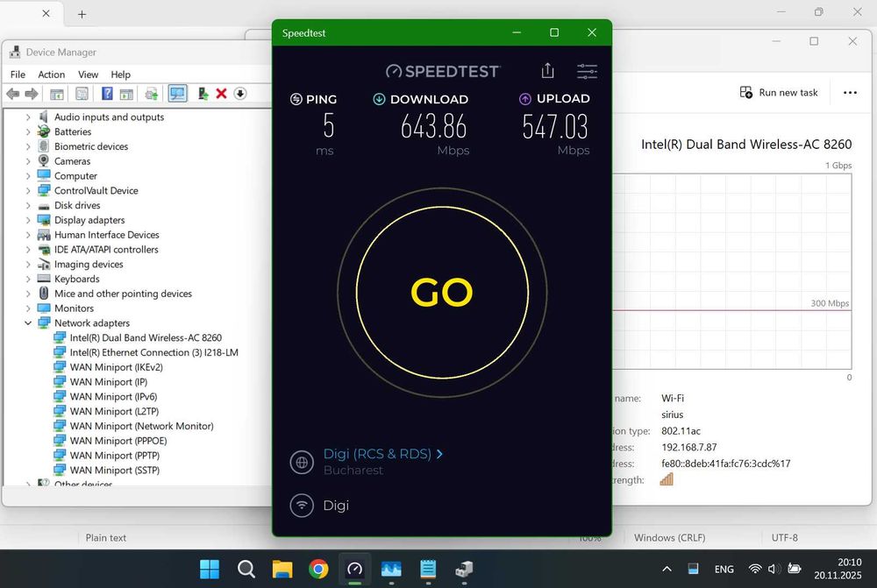The height and width of the screenshot is (588, 877).
Task: Open the Help menu in Device Manager
Action: point(120,74)
